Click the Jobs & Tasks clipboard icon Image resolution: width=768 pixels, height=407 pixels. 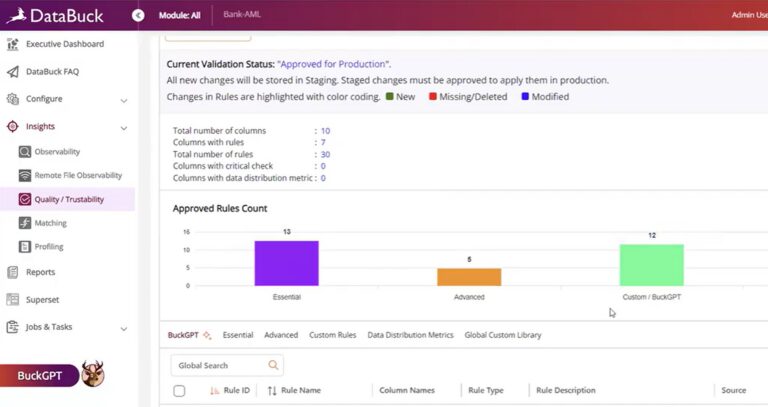[13, 327]
